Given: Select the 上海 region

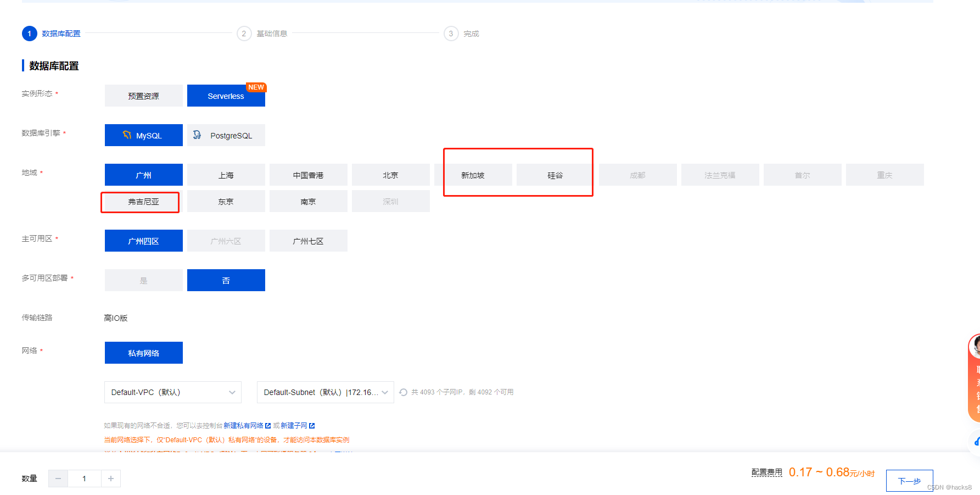Looking at the screenshot, I should [226, 175].
